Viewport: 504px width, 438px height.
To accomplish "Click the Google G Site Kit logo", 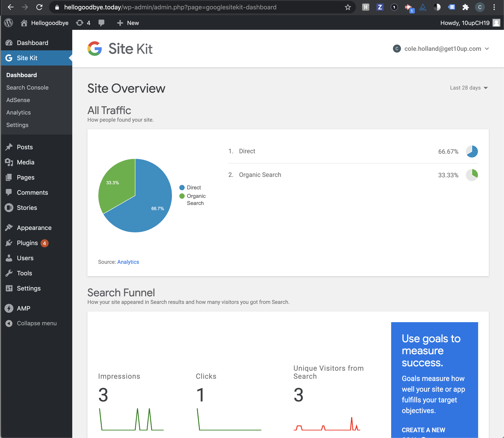I will [x=95, y=48].
